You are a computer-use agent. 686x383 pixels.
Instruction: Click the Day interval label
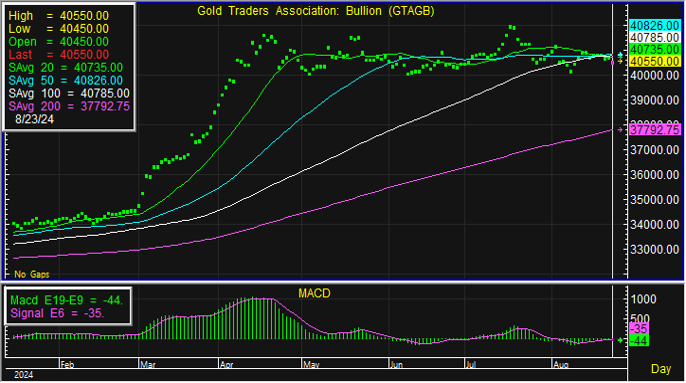tap(661, 369)
